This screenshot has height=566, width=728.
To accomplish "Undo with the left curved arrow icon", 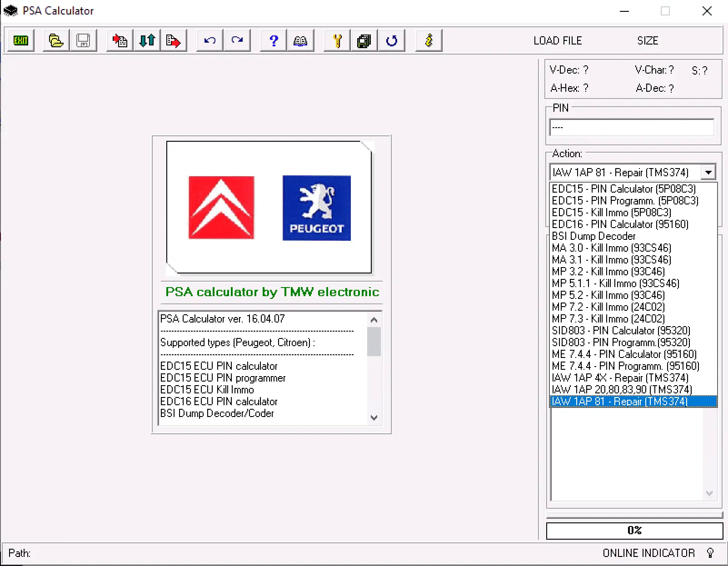I will [x=209, y=41].
